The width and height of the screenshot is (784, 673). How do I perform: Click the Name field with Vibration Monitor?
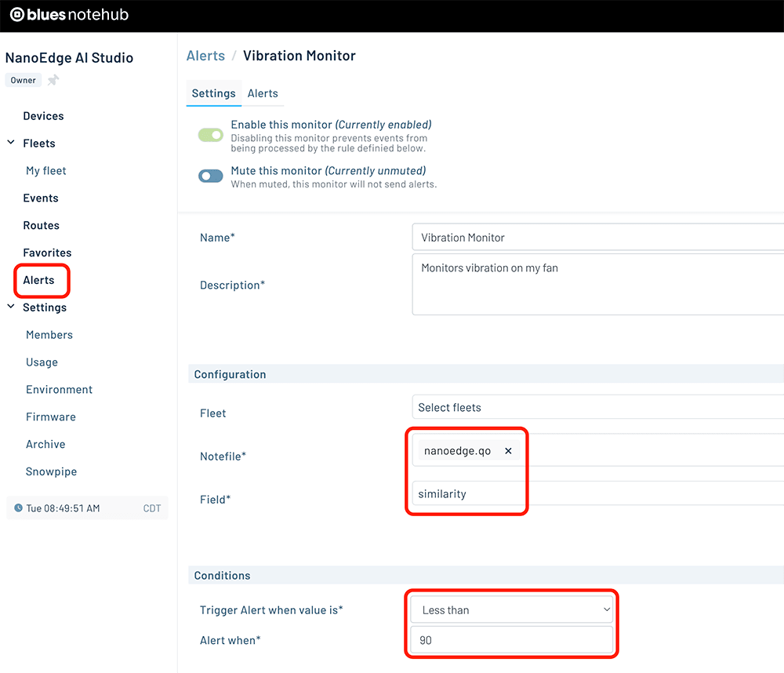click(x=598, y=237)
